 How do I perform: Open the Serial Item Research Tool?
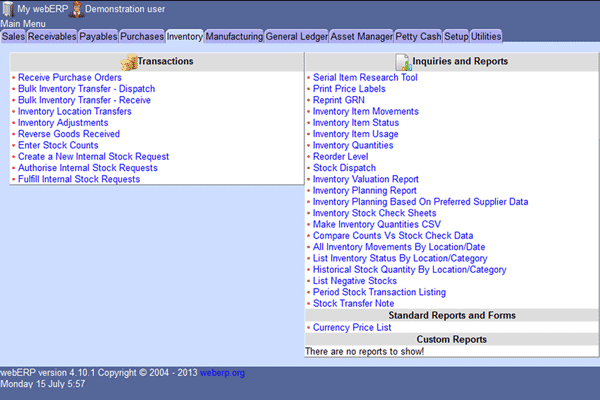[x=365, y=77]
